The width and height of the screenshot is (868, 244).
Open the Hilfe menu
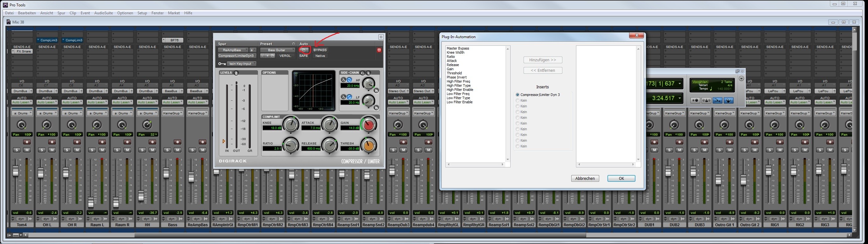(188, 13)
